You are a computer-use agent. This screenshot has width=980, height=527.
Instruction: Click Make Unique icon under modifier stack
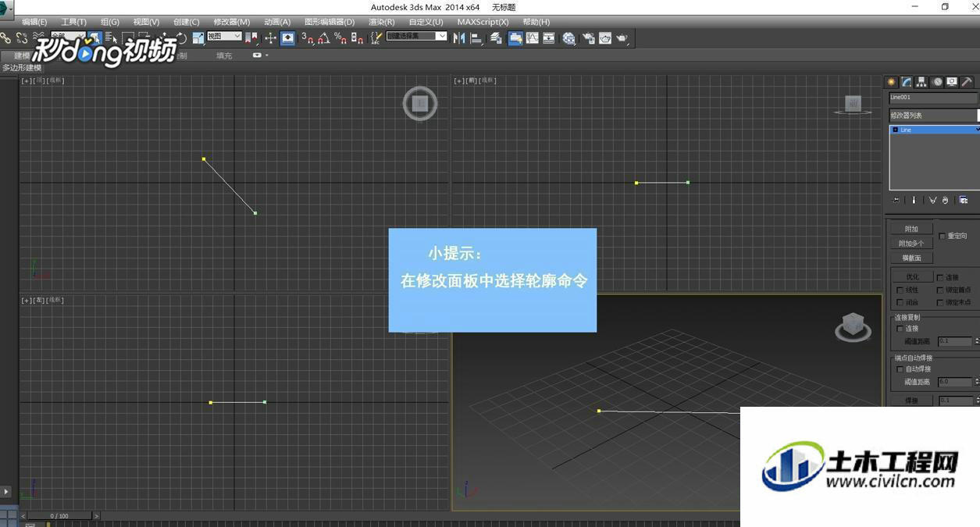tap(932, 200)
